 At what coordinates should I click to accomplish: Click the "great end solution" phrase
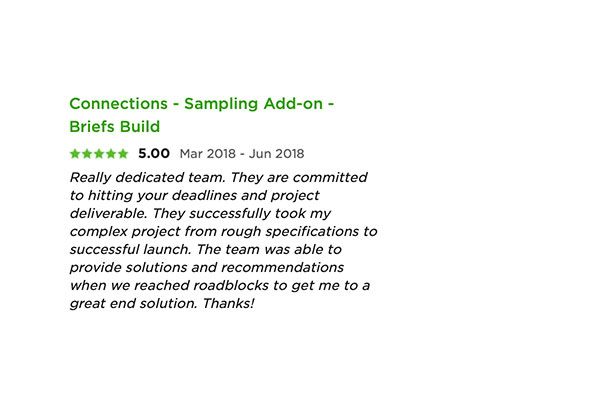(x=132, y=304)
